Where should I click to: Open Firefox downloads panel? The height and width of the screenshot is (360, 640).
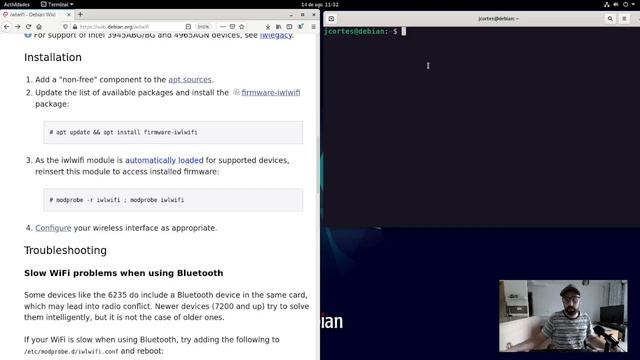point(268,27)
